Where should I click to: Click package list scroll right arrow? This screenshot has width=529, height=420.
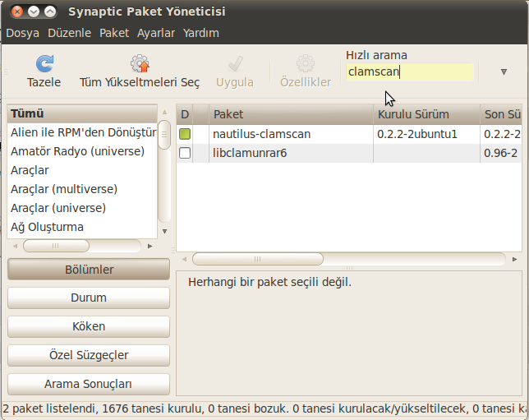tap(515, 259)
